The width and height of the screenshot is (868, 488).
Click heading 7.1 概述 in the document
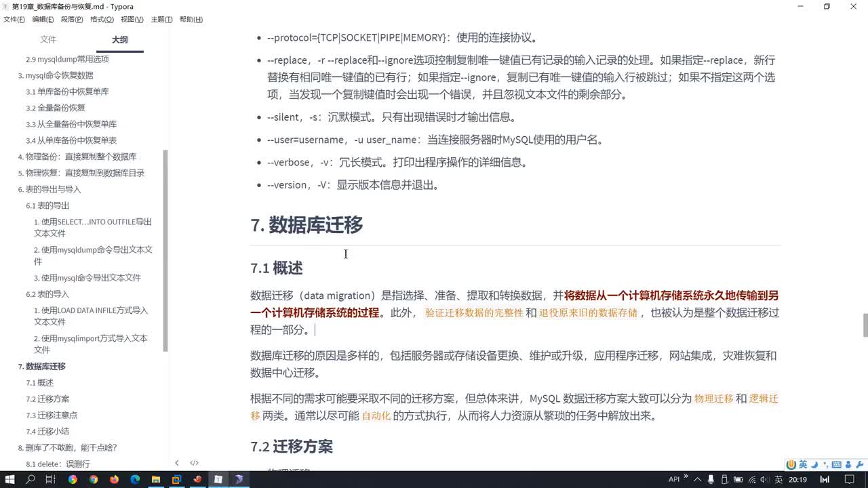(277, 268)
